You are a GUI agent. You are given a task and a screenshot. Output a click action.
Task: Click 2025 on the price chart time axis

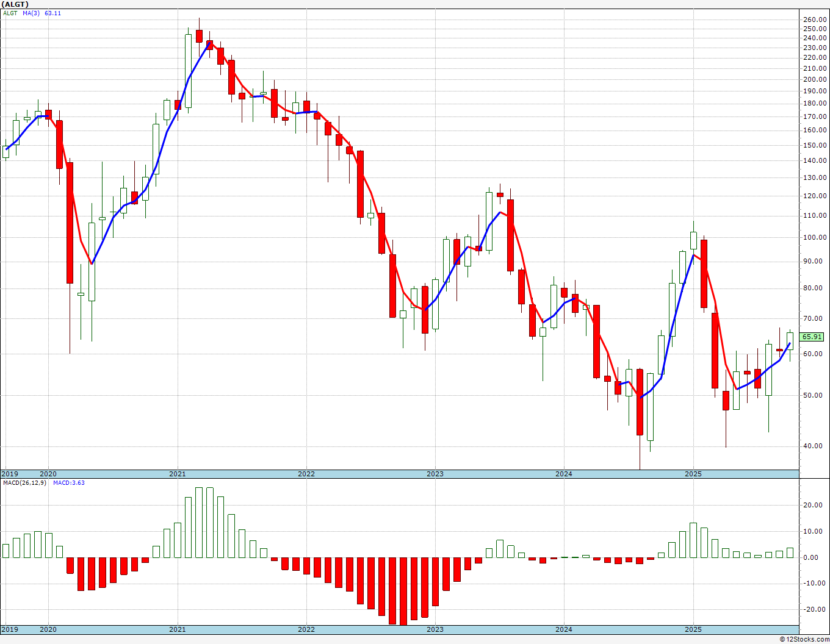click(x=693, y=474)
